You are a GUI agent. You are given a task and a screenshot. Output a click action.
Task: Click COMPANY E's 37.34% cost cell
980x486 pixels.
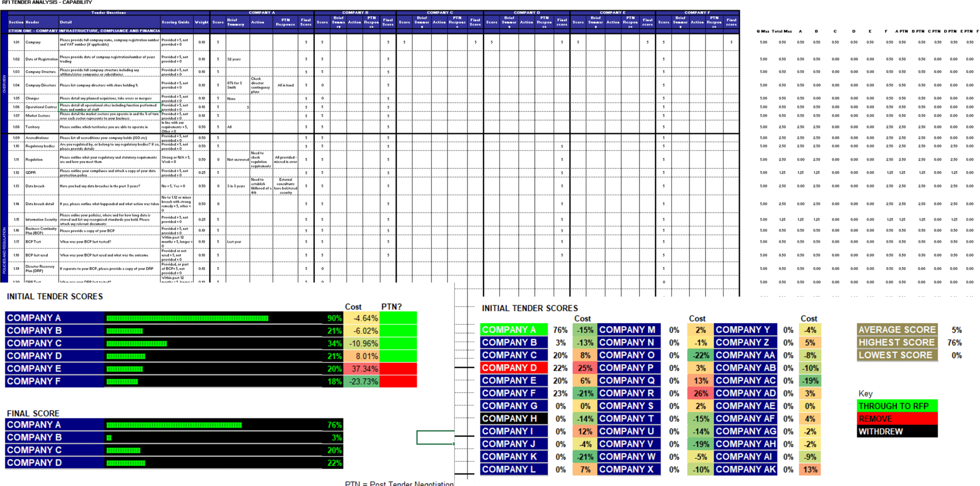(x=361, y=369)
